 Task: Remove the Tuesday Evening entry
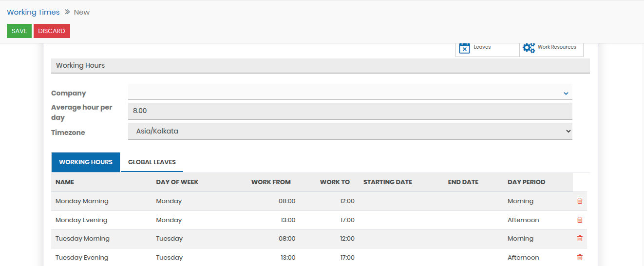pyautogui.click(x=580, y=257)
